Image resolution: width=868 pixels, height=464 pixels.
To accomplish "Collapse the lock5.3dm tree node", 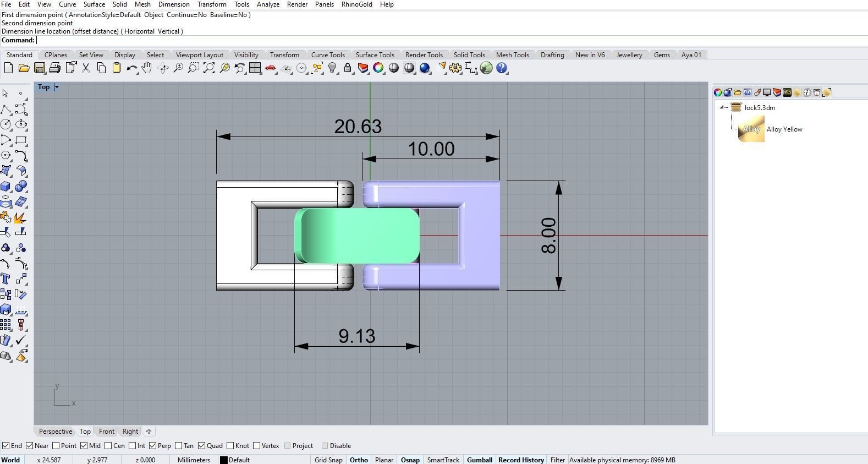I will coord(722,107).
